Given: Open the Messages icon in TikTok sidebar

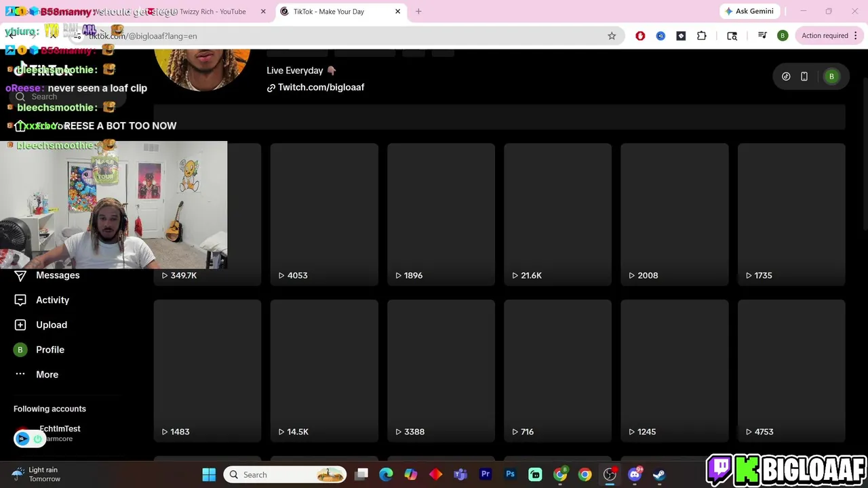Looking at the screenshot, I should tap(20, 275).
